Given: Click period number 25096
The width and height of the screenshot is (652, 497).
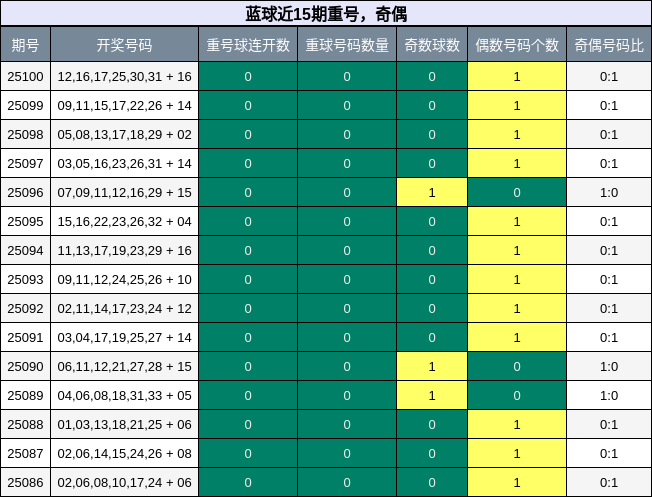Looking at the screenshot, I should [25, 193].
